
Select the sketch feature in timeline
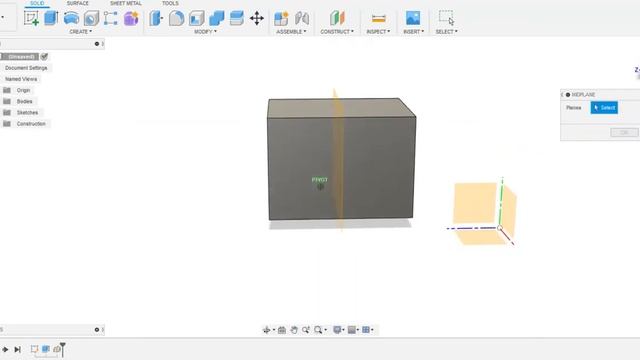pyautogui.click(x=34, y=349)
